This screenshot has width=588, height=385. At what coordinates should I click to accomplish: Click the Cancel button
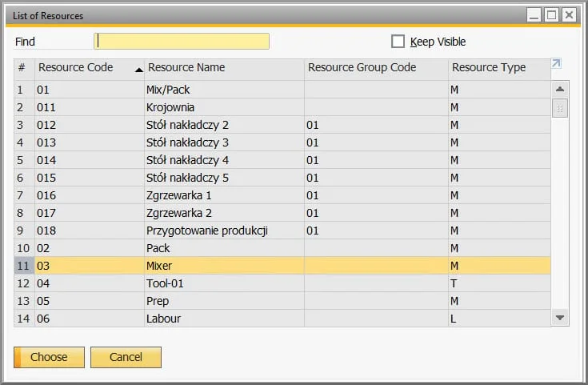pyautogui.click(x=126, y=357)
